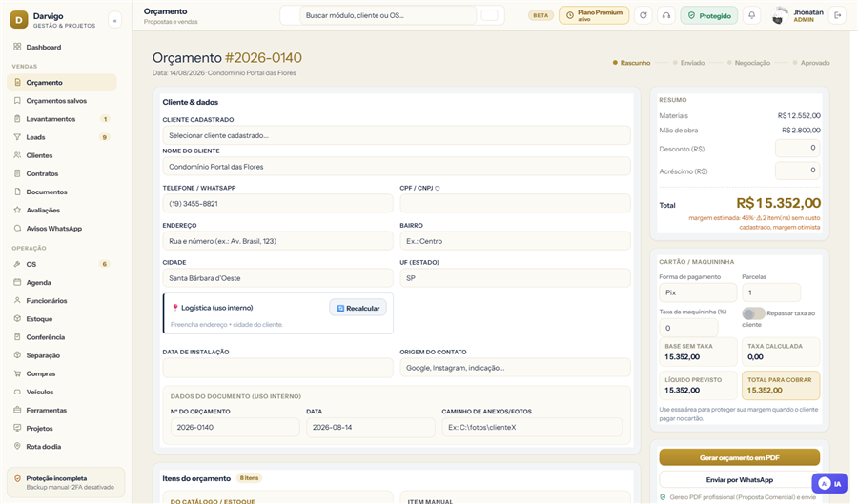Click the Bairro input field

(x=515, y=240)
